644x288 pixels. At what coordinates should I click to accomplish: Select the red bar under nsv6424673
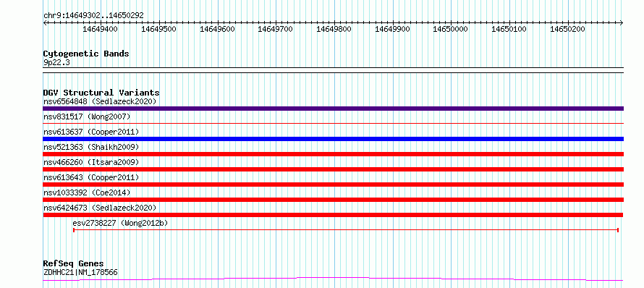[333, 215]
